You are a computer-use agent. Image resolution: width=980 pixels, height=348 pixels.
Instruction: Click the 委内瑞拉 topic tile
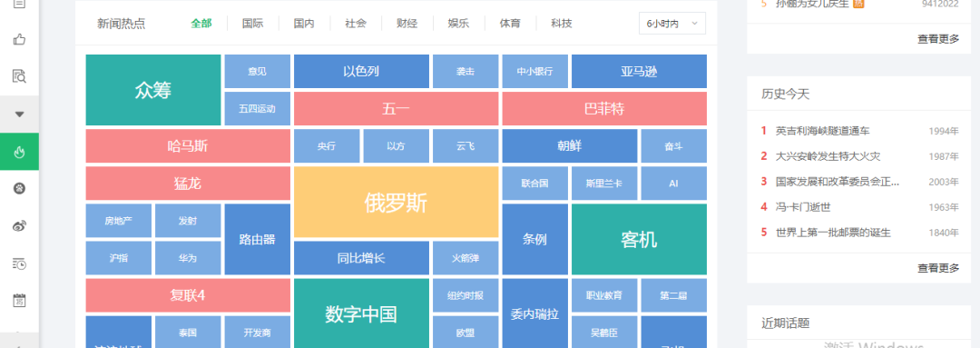pos(535,313)
